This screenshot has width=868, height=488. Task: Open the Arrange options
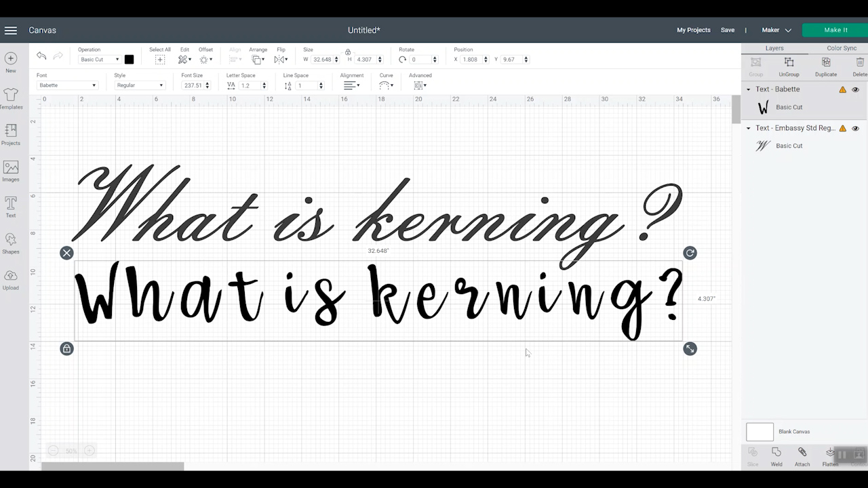tap(258, 60)
